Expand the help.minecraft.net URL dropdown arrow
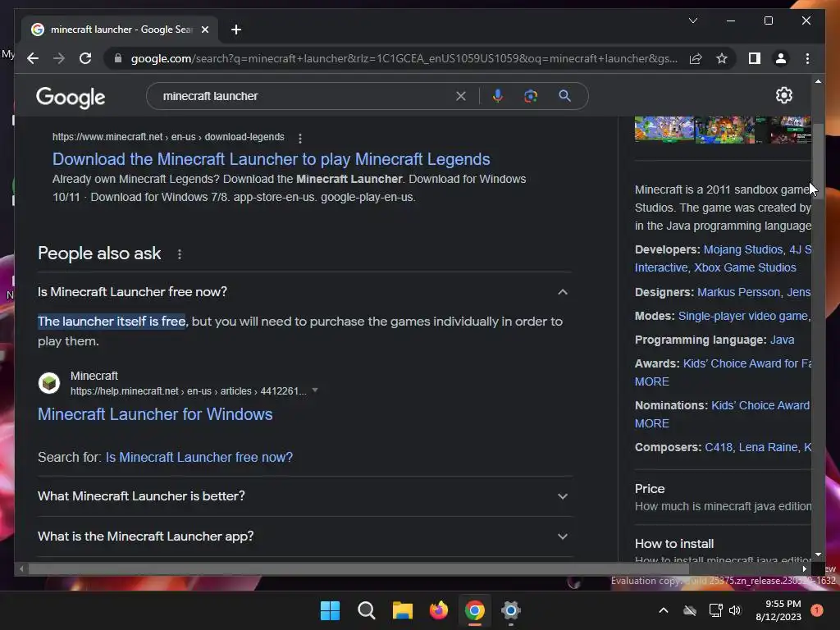This screenshot has width=840, height=630. pos(315,390)
